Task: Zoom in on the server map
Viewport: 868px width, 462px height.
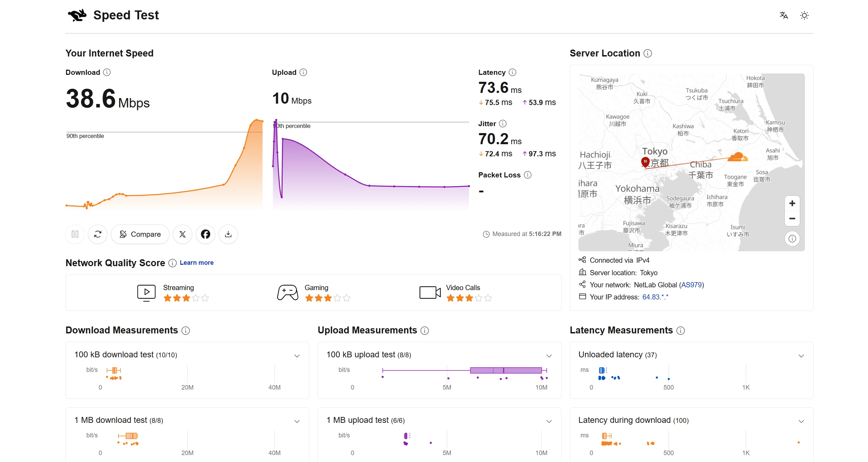Action: (792, 203)
